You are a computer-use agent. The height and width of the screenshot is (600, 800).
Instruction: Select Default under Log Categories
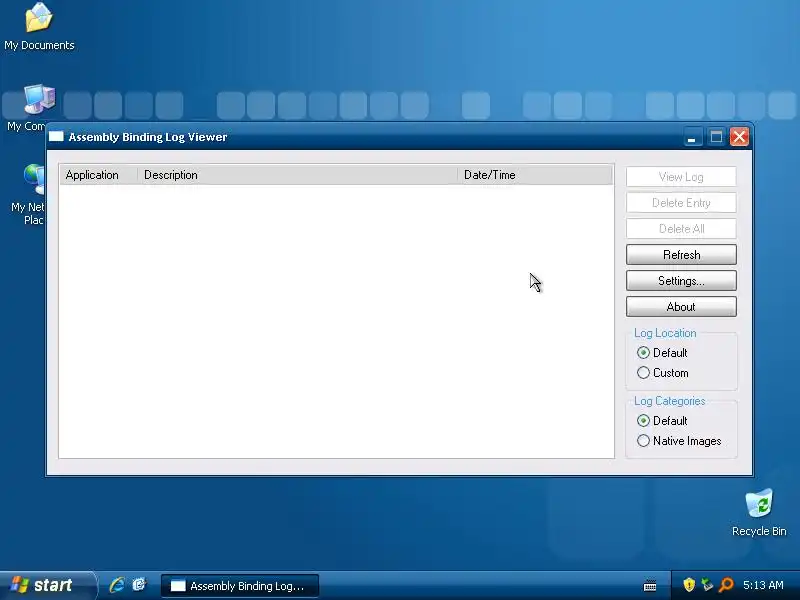pyautogui.click(x=662, y=420)
